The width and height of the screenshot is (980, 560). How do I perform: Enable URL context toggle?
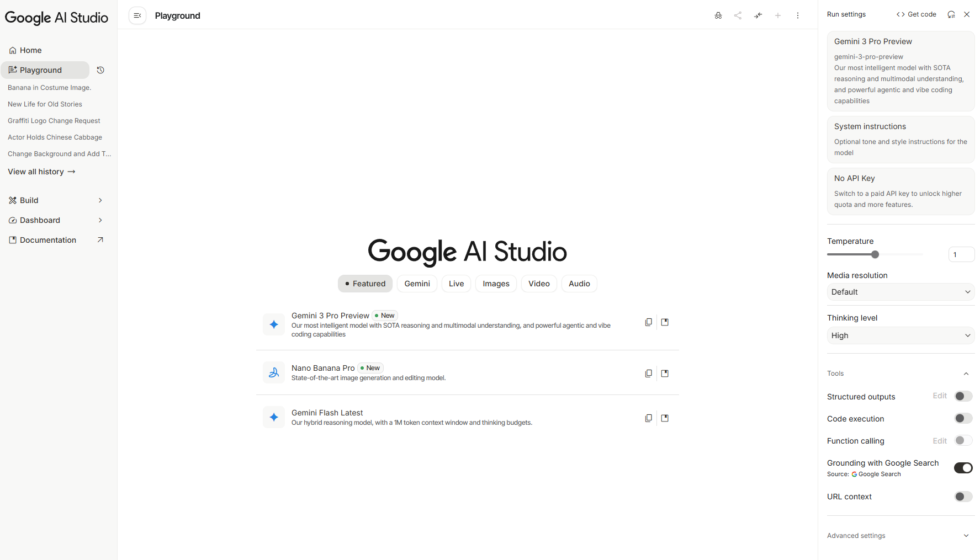963,497
